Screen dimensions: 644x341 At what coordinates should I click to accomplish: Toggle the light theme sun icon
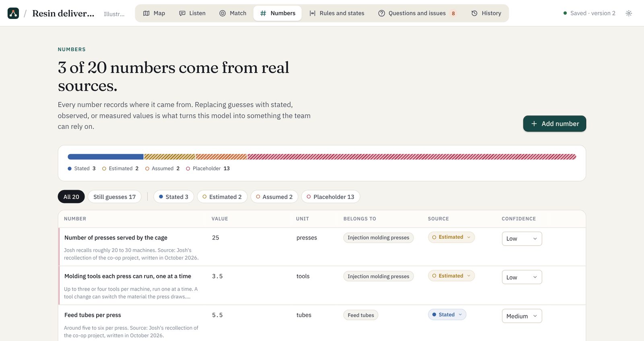tap(629, 13)
